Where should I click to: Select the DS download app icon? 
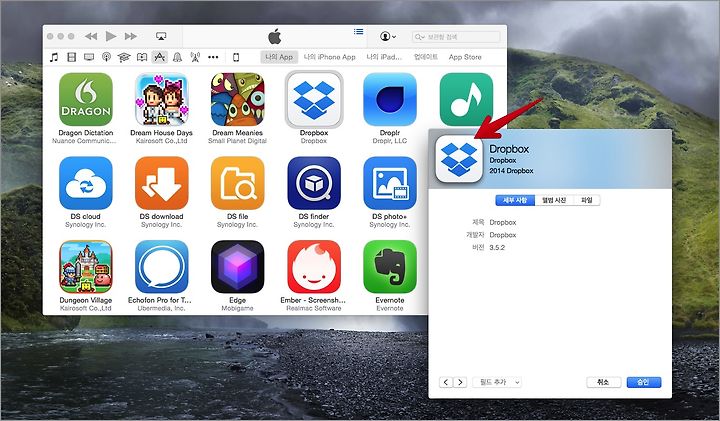tap(162, 183)
